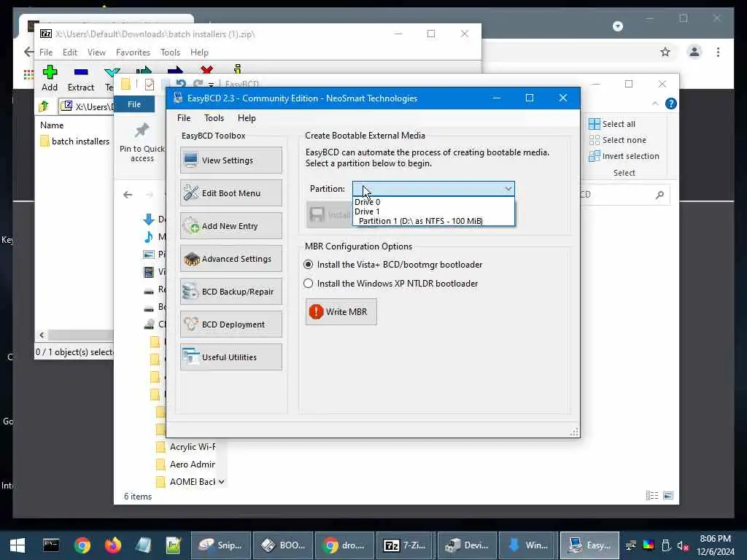Click the Write MBR button

pos(341,312)
